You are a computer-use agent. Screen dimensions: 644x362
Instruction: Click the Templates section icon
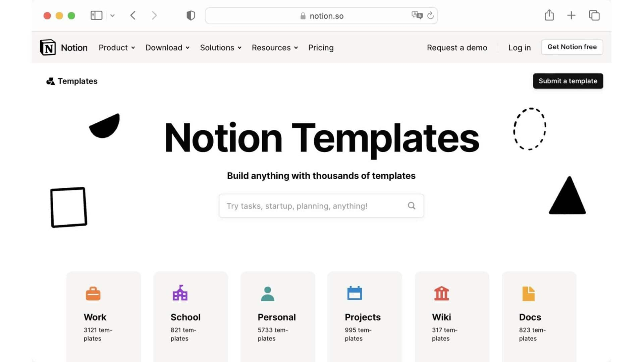50,81
